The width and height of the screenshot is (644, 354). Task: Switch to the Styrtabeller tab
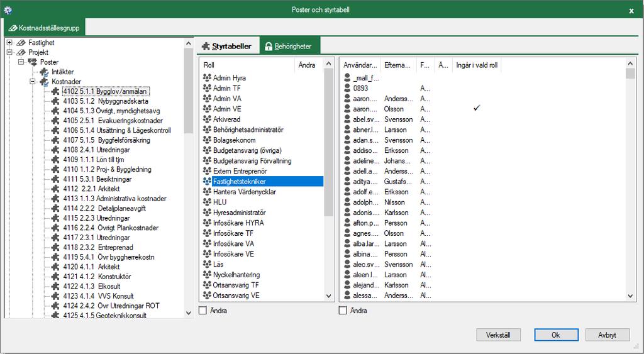coord(228,47)
